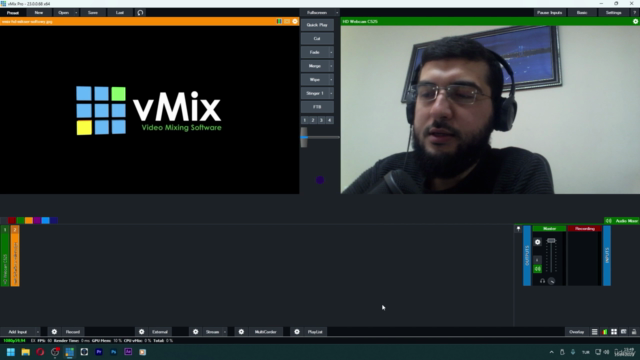Click Last preset menu button
Screen dimensions: 640x360
coord(120,13)
